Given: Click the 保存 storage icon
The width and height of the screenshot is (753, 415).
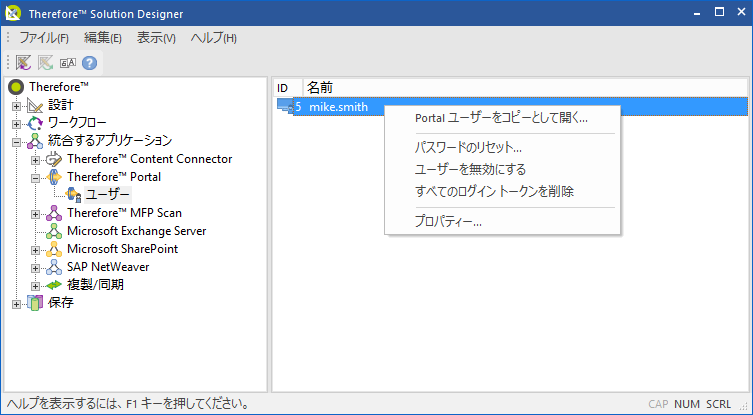Looking at the screenshot, I should pos(36,303).
